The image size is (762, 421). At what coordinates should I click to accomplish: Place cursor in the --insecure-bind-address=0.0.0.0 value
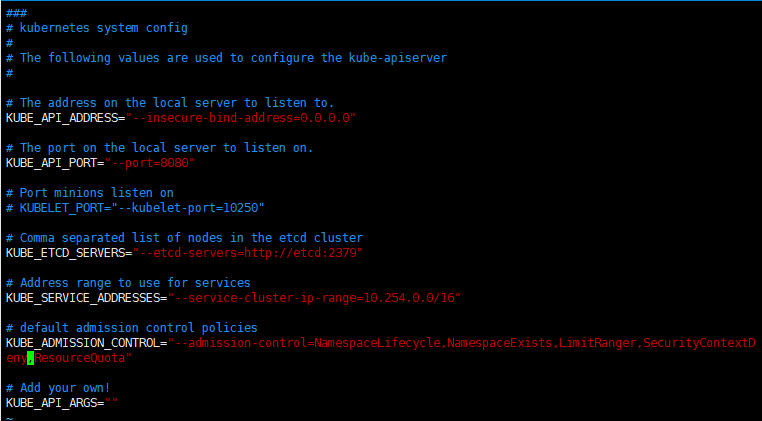pyautogui.click(x=241, y=118)
